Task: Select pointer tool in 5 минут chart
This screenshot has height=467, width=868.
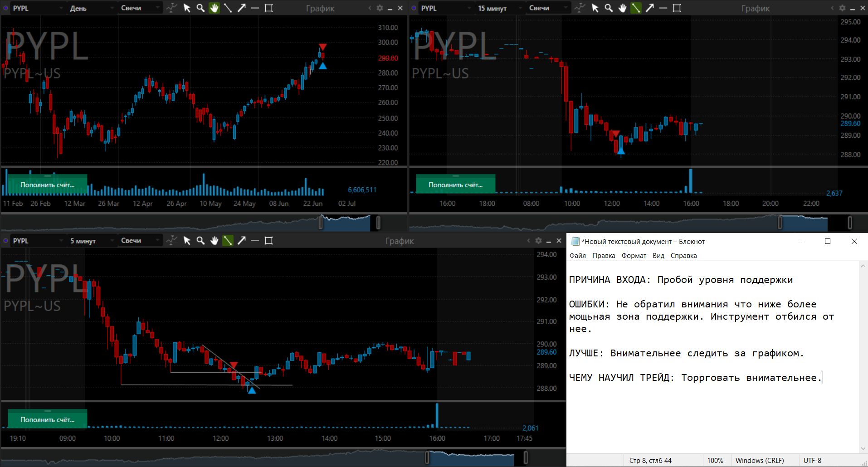Action: 187,240
